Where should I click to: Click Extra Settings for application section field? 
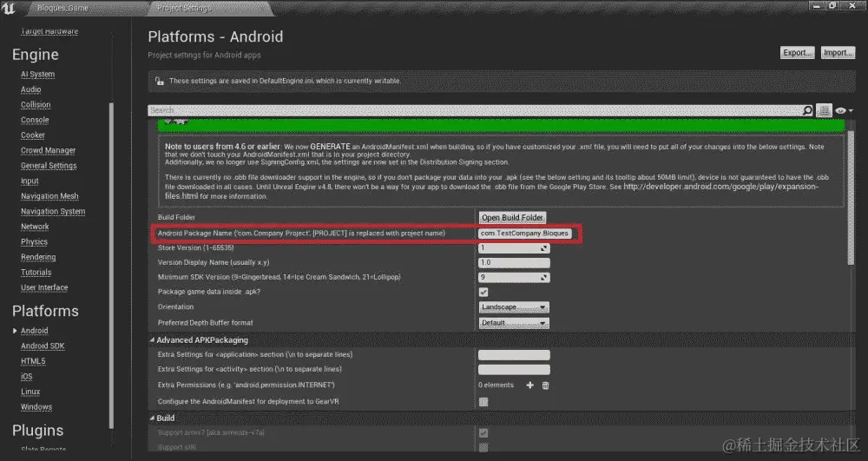coord(514,355)
